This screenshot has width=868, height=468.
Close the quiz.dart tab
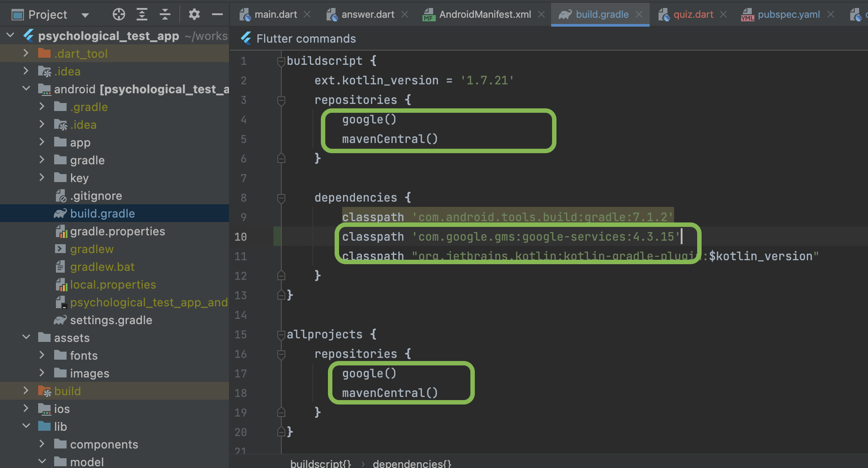click(x=723, y=15)
